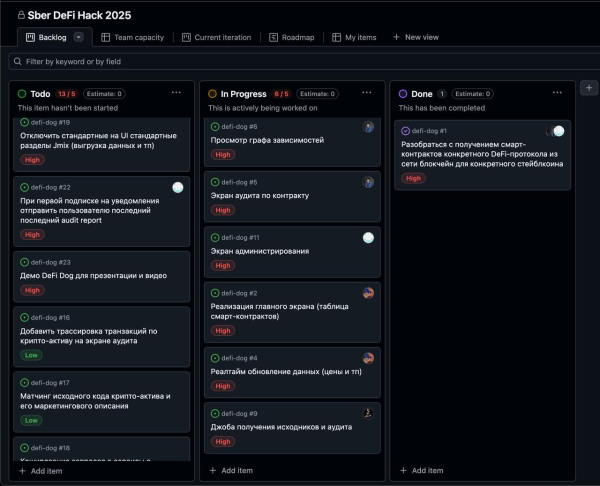600x486 pixels.
Task: Click open issue icon of defi-dog #17
Action: tap(24, 383)
